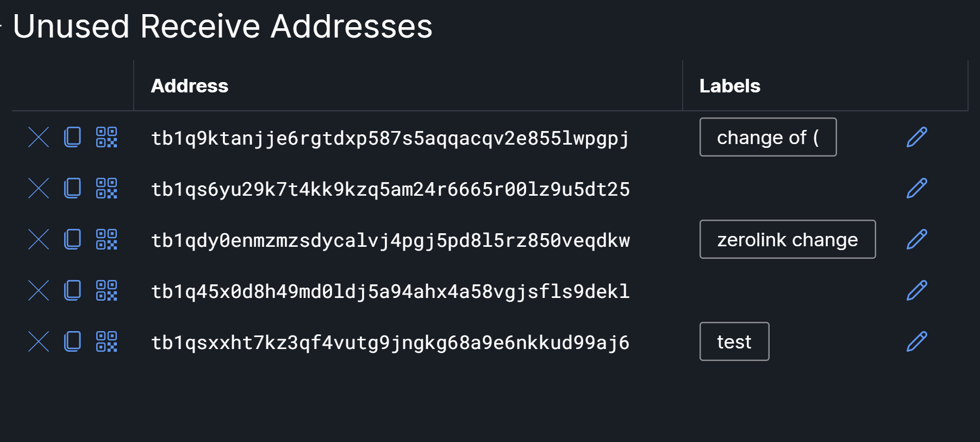Click the Address column header
Image resolution: width=980 pixels, height=442 pixels.
189,85
